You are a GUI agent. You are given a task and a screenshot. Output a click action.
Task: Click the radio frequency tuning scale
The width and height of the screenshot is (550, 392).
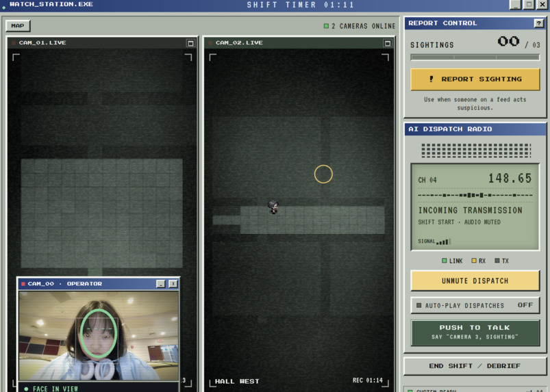pyautogui.click(x=475, y=195)
